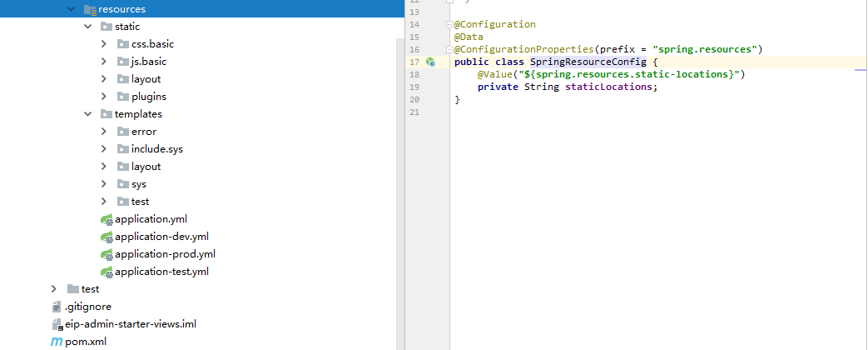Expand the sys folder
This screenshot has width=868, height=350.
(104, 184)
